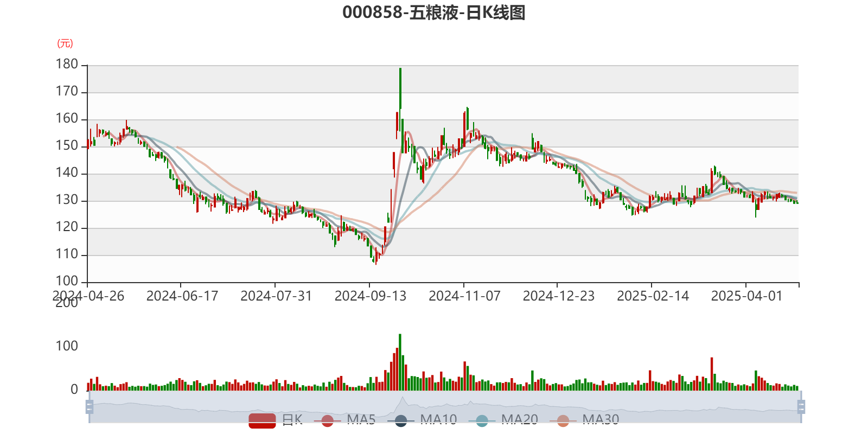
Task: Select the 160 price axis label
Action: coord(67,119)
